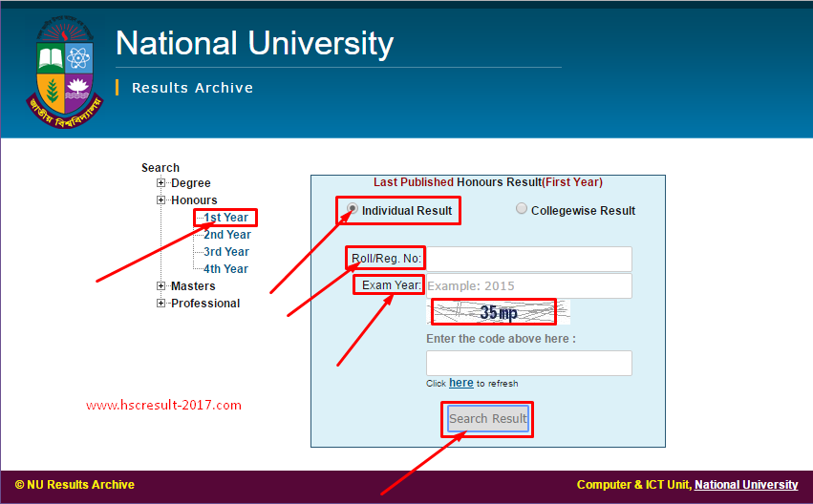Viewport: 813px width, 504px height.
Task: Select Honours 3rd Year results
Action: tap(226, 252)
